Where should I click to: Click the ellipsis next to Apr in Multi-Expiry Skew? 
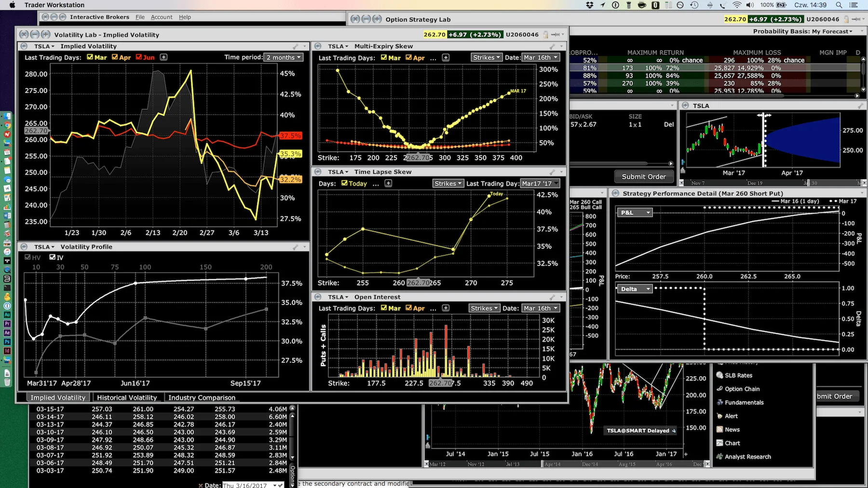tap(433, 58)
